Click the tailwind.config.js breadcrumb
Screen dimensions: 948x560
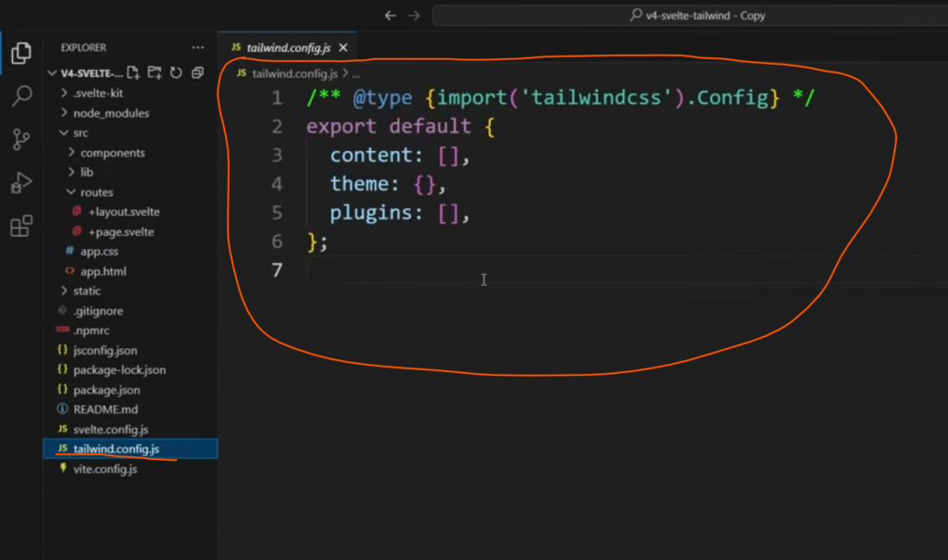[294, 73]
